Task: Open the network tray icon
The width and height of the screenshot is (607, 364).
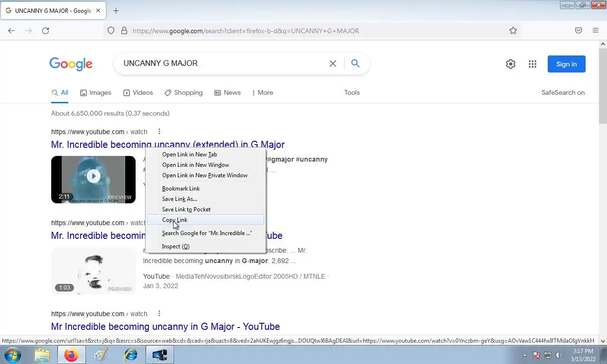Action: (548, 355)
